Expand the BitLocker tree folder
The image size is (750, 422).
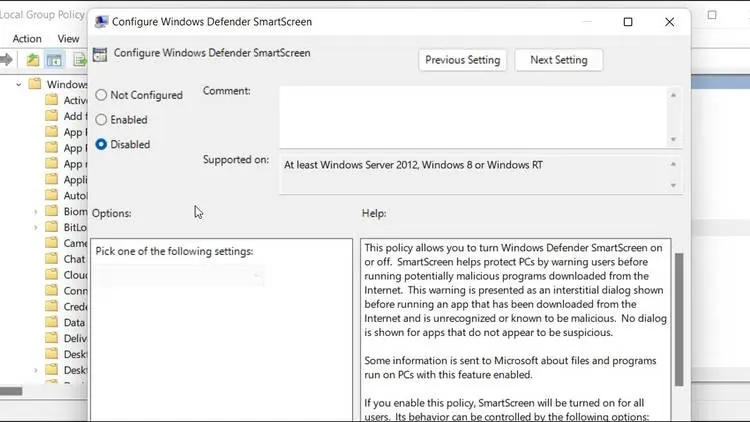coord(36,228)
